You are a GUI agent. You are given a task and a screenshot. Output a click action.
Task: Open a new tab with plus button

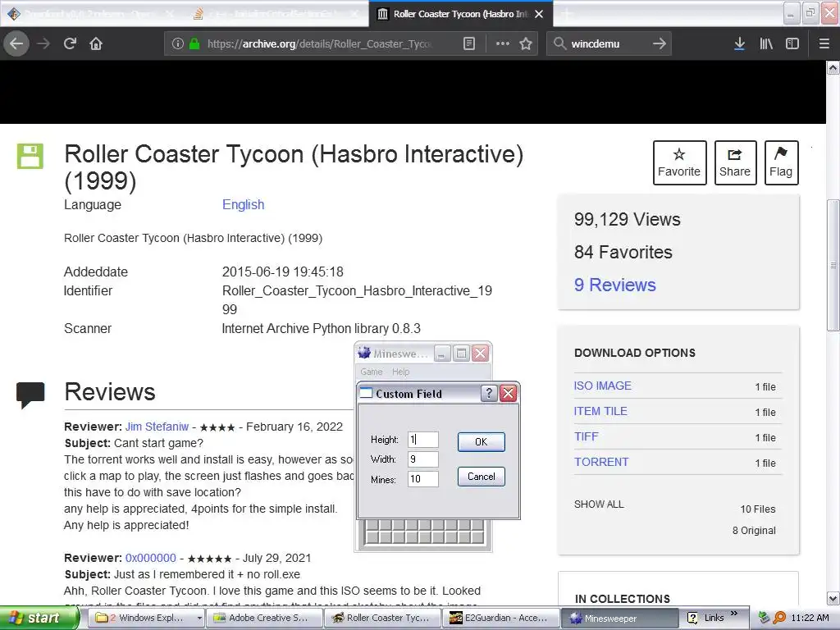point(567,14)
